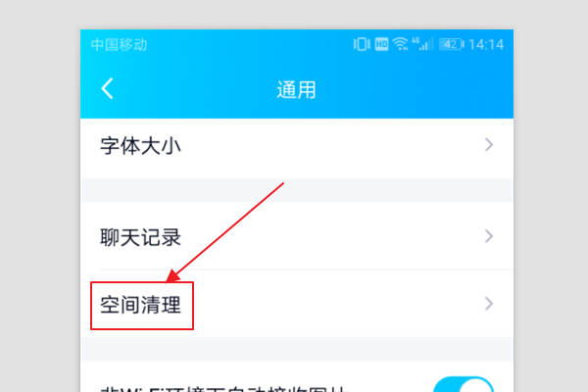
Task: Tap the 通用 page title
Action: pyautogui.click(x=296, y=90)
